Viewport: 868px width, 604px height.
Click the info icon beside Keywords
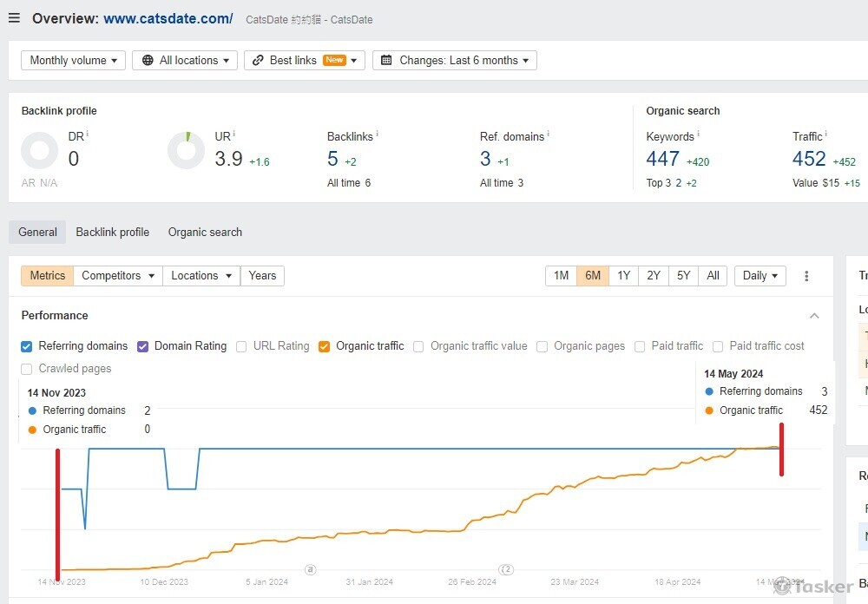[x=698, y=135]
